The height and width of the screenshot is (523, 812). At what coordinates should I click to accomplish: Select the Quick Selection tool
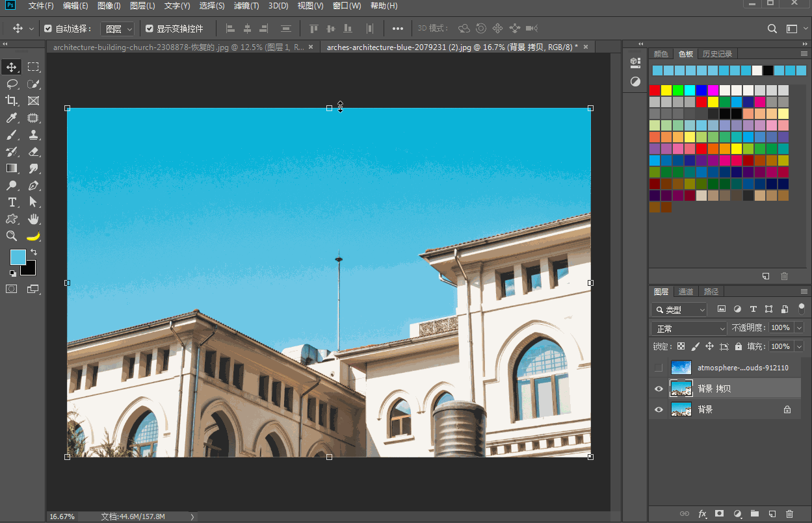click(33, 84)
